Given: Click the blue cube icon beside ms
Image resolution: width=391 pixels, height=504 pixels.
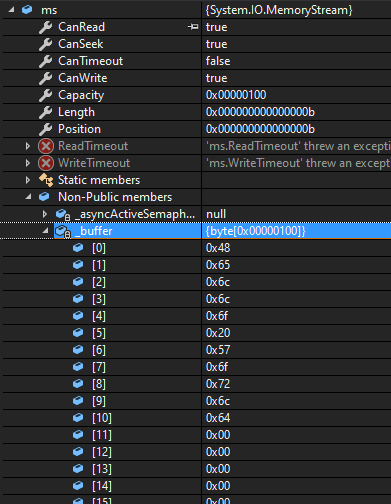Looking at the screenshot, I should 27,10.
